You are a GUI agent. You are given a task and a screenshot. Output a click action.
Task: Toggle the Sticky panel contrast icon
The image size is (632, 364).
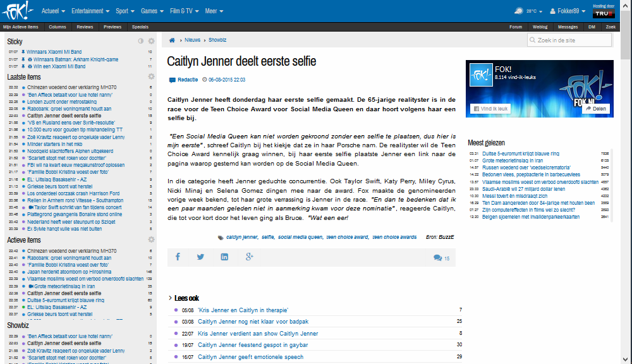141,41
